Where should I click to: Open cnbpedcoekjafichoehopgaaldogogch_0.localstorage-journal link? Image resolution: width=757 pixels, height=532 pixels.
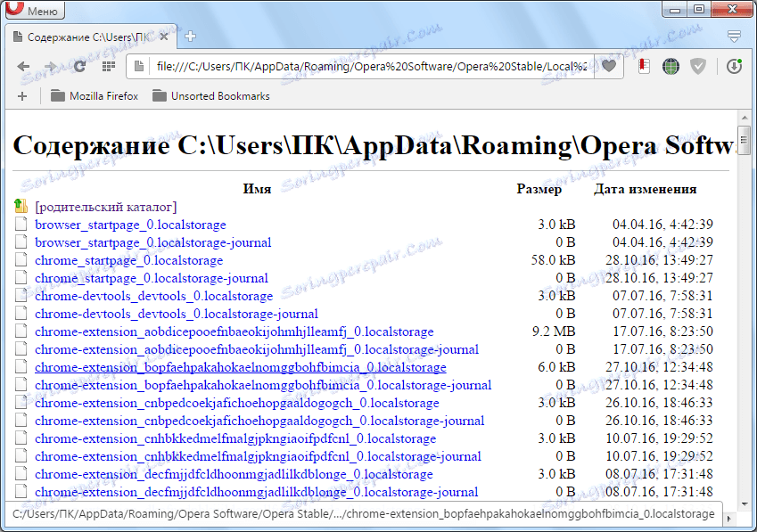click(259, 422)
